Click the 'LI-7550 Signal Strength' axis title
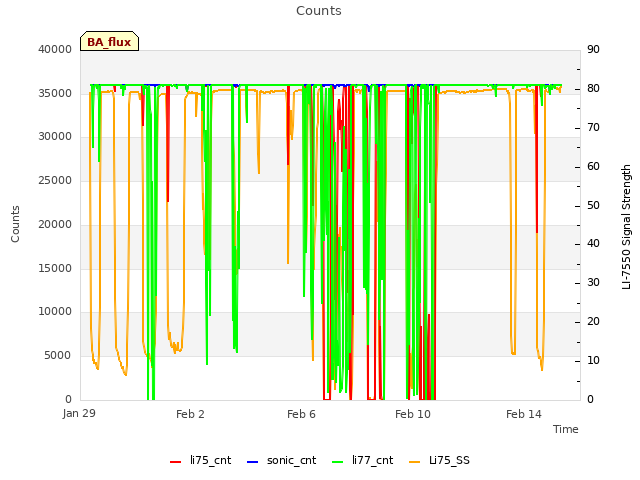The width and height of the screenshot is (640, 480). 626,227
